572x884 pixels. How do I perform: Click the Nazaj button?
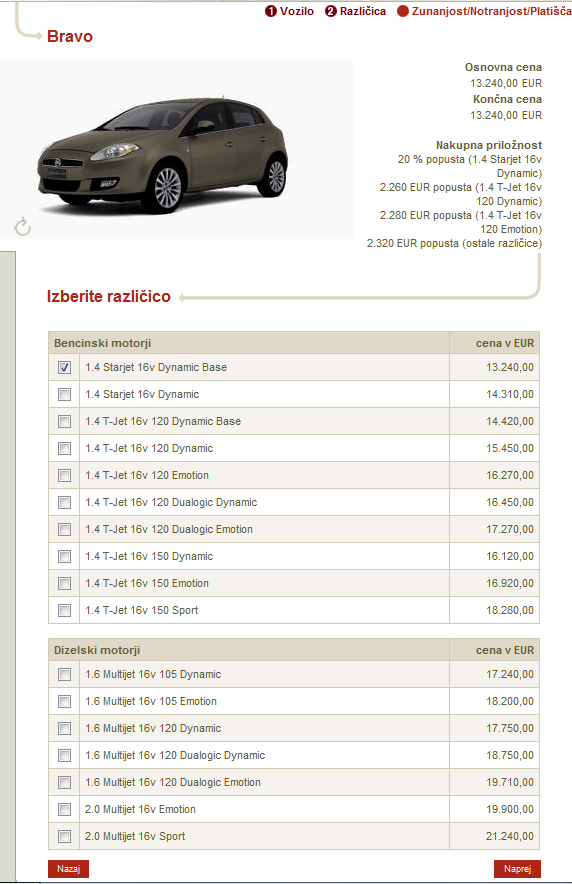68,869
